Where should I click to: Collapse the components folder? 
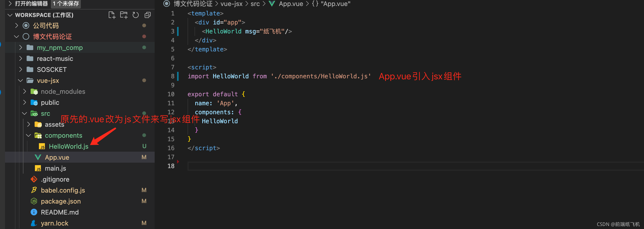(64, 135)
